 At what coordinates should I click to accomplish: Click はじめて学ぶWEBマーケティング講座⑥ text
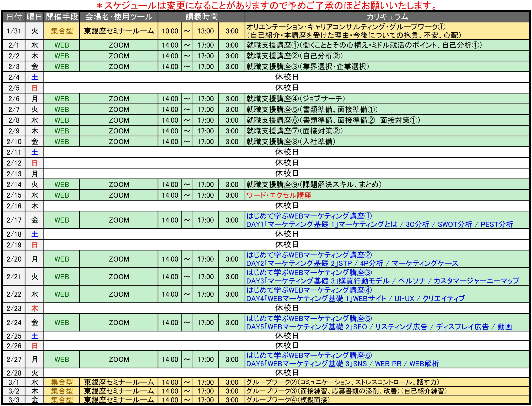[x=309, y=355]
